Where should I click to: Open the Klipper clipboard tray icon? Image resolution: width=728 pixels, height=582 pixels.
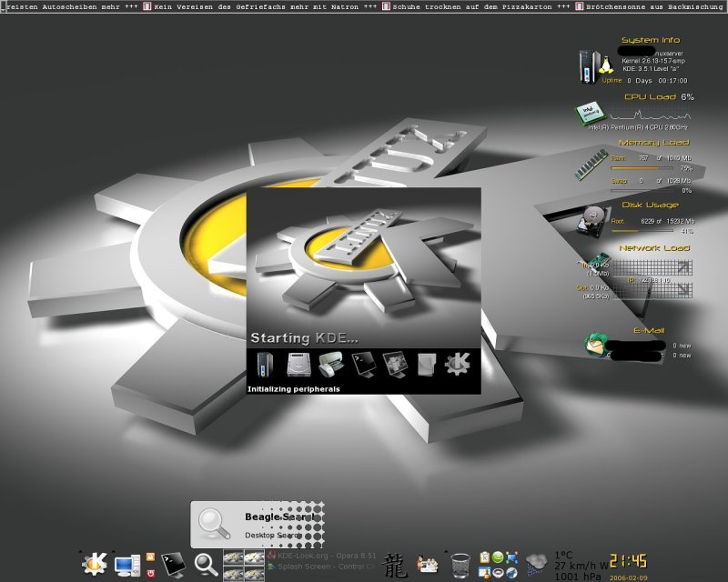click(x=484, y=557)
